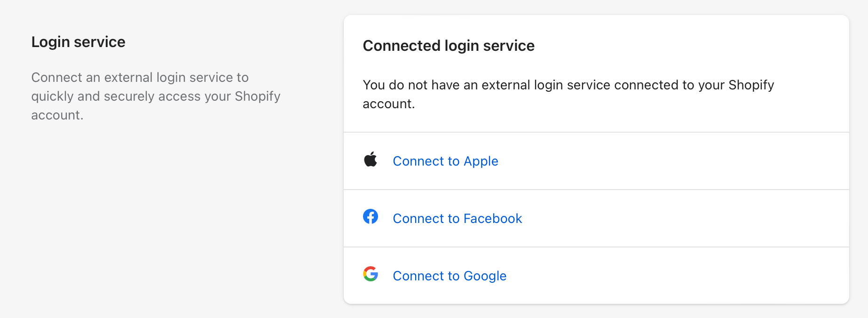Open the Connect to Google link
Viewport: 868px width, 318px height.
(449, 276)
